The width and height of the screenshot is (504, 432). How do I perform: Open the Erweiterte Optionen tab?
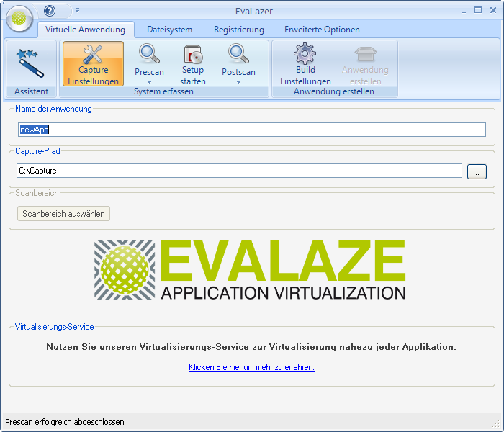coord(322,30)
